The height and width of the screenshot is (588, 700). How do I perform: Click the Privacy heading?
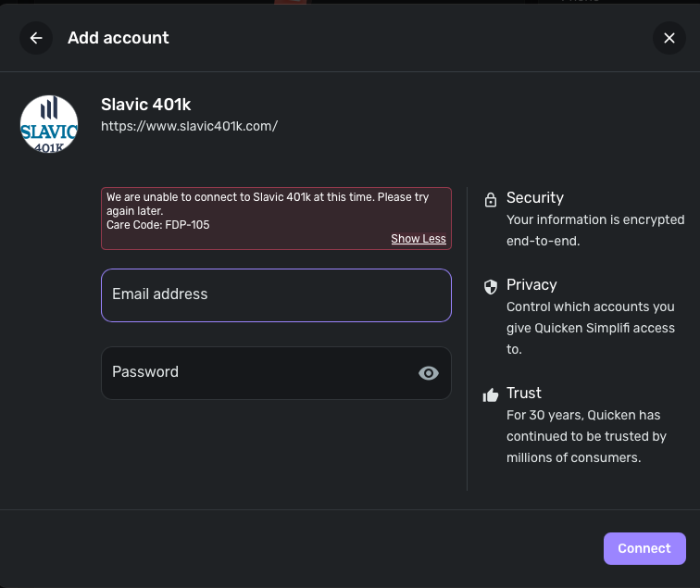click(531, 285)
